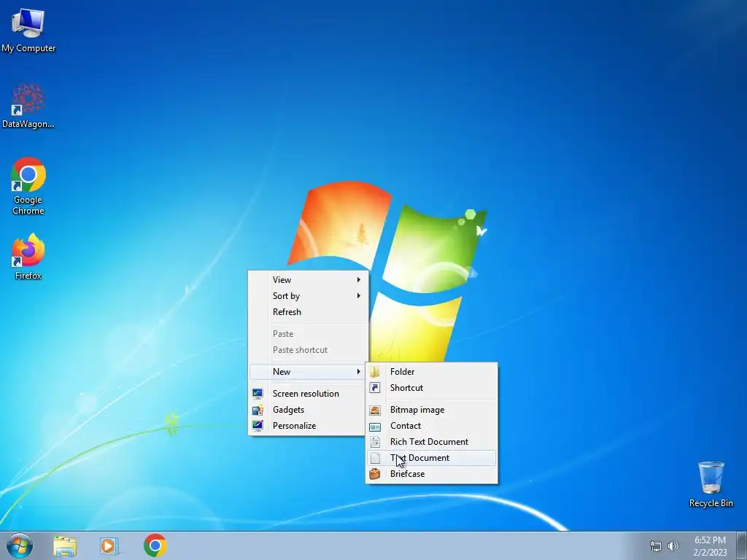The image size is (747, 560).
Task: Click the greyed-out Paste entry
Action: 309,334
